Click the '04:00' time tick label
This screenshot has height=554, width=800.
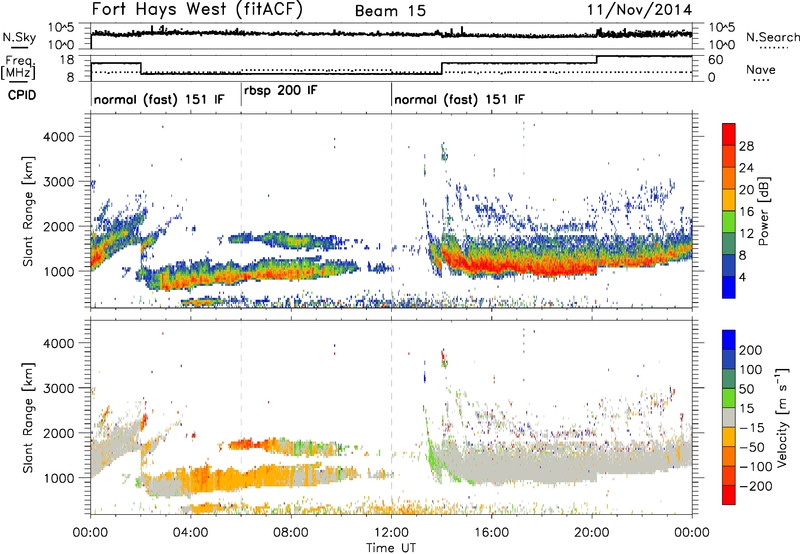point(190,533)
